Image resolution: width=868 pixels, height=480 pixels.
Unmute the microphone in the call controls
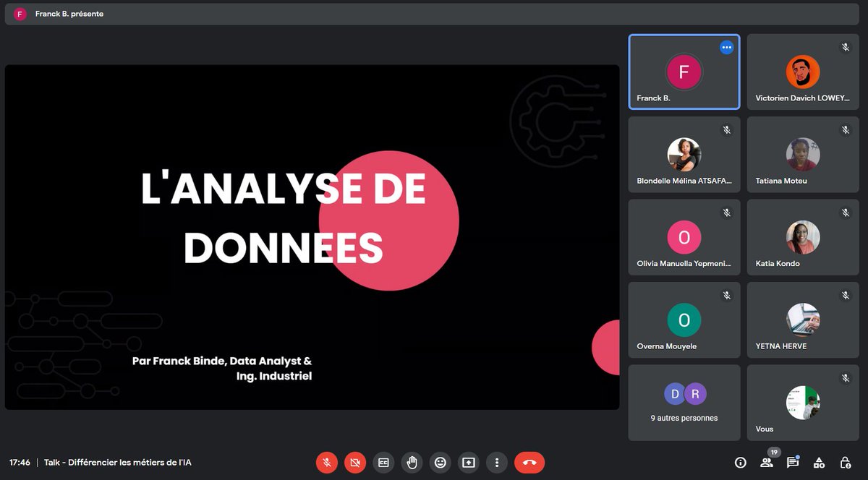click(327, 463)
